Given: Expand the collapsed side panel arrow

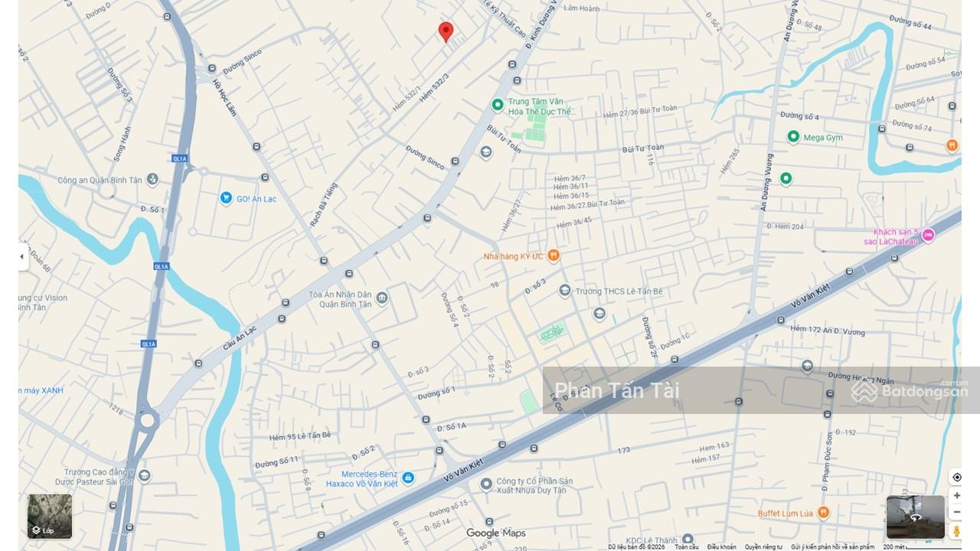Looking at the screenshot, I should pos(22,257).
